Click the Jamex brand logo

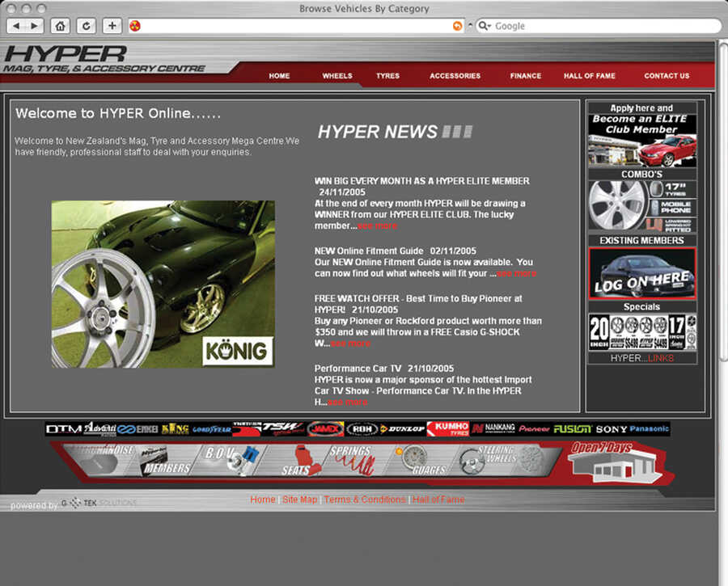(x=325, y=429)
